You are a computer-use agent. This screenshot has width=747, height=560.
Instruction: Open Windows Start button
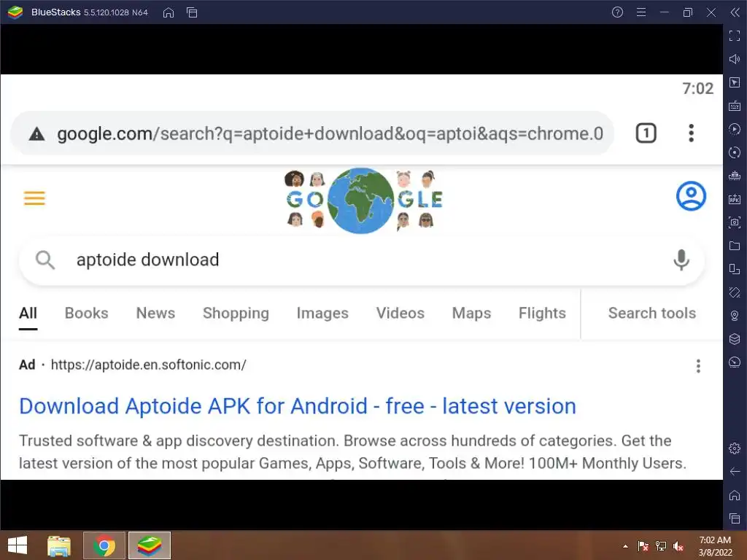18,545
